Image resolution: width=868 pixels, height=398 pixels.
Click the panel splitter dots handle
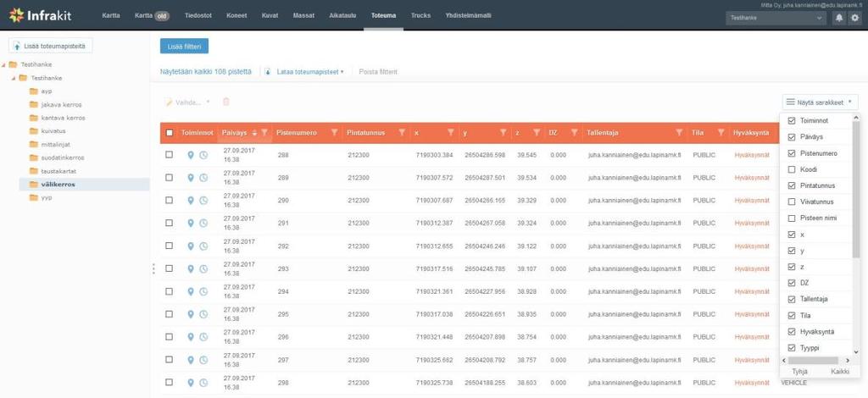point(153,268)
